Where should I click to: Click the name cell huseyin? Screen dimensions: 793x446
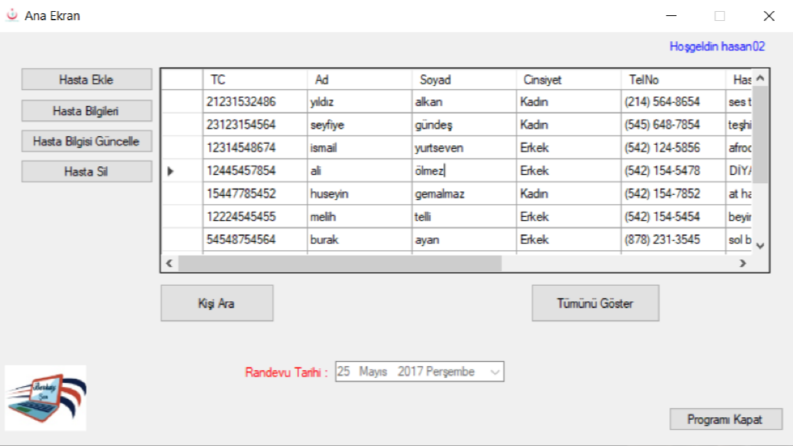pos(359,194)
